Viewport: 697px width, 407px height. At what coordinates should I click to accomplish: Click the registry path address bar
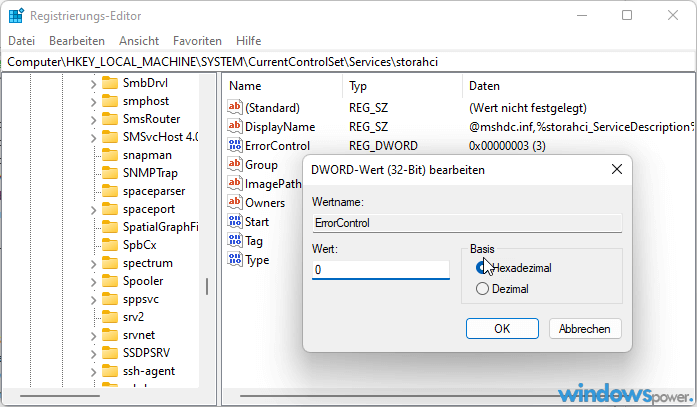click(x=347, y=62)
